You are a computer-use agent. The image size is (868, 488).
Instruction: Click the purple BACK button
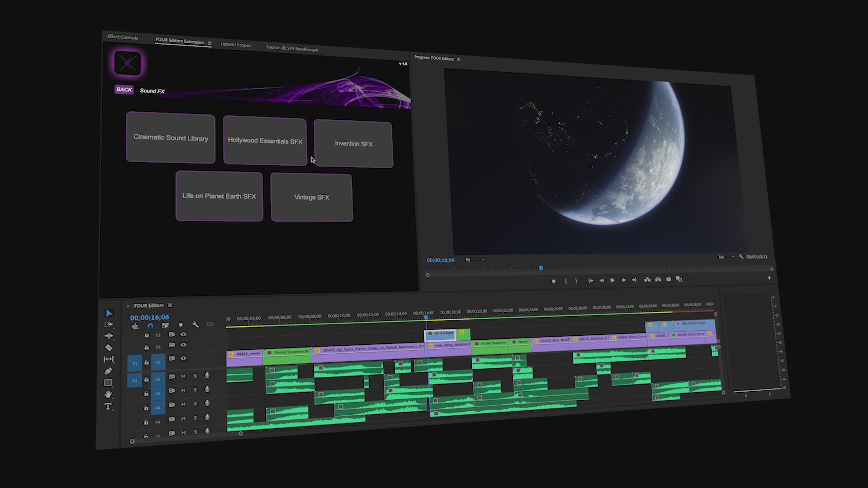(x=124, y=89)
